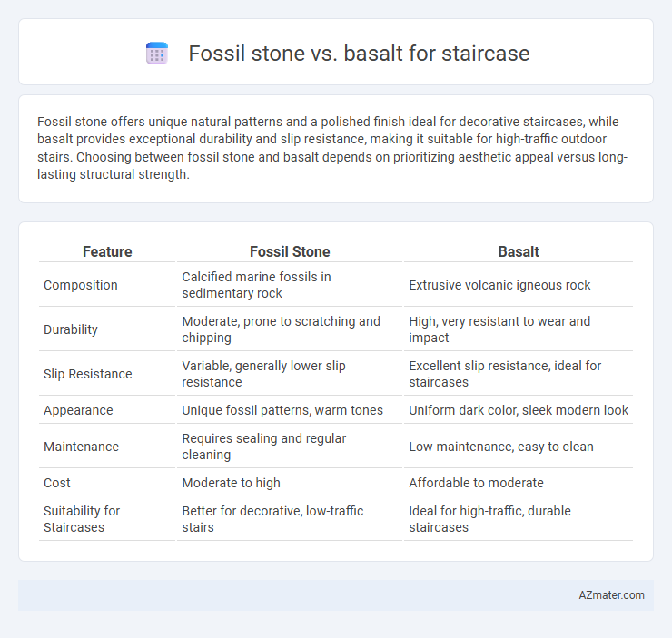Image resolution: width=672 pixels, height=638 pixels.
Task: Open the AZmater.com link in footer
Action: point(611,594)
